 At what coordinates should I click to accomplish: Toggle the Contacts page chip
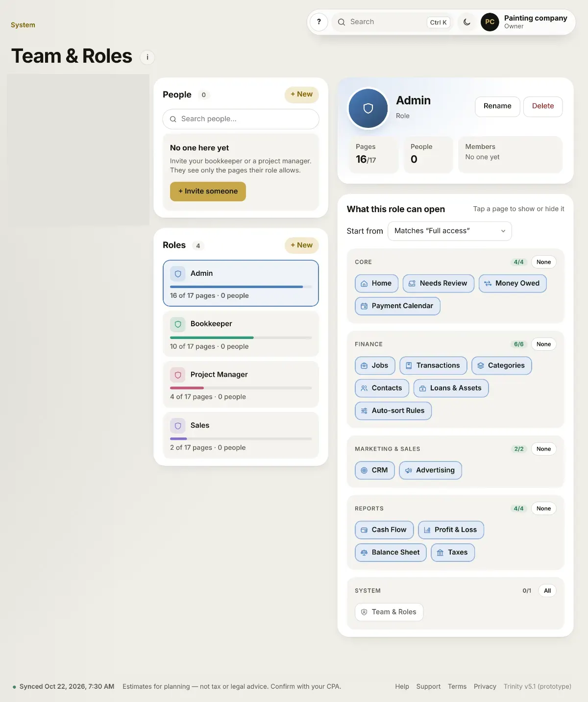pos(382,388)
